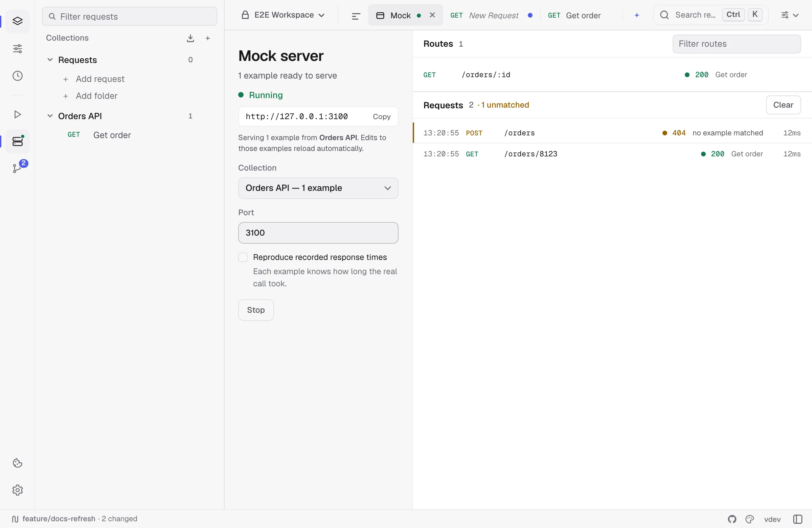Click the plus icon next to Collections
This screenshot has height=528, width=812.
click(208, 38)
